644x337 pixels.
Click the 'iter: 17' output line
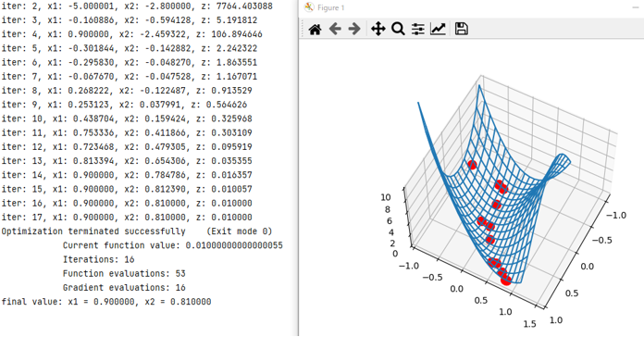(x=127, y=218)
